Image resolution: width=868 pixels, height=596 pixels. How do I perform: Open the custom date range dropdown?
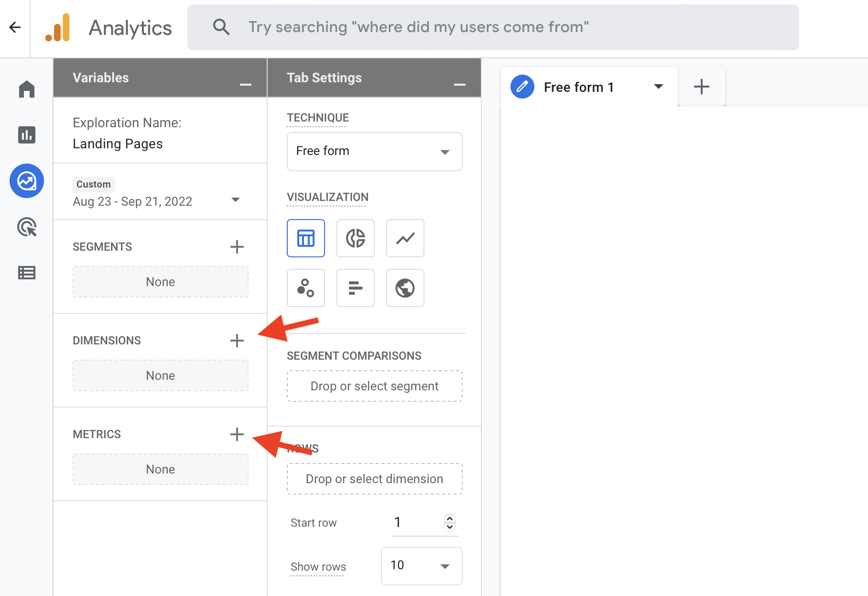pyautogui.click(x=235, y=200)
